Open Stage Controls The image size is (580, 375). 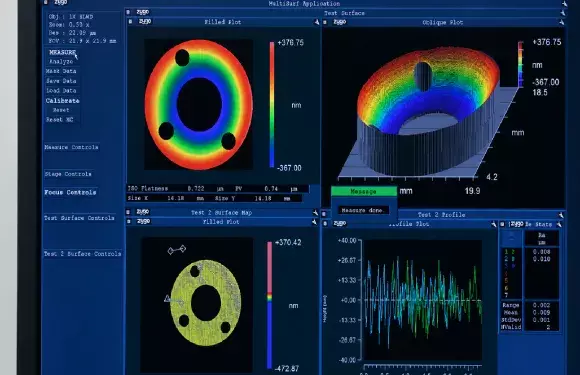[x=68, y=174]
